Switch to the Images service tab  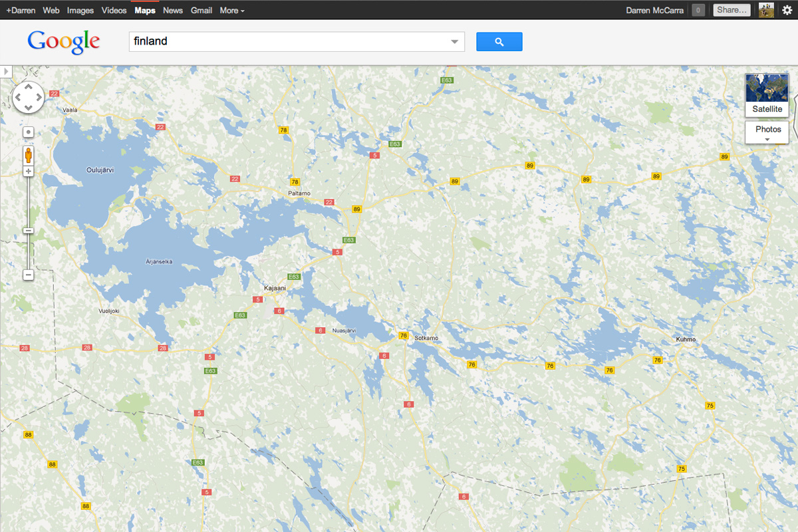(80, 10)
